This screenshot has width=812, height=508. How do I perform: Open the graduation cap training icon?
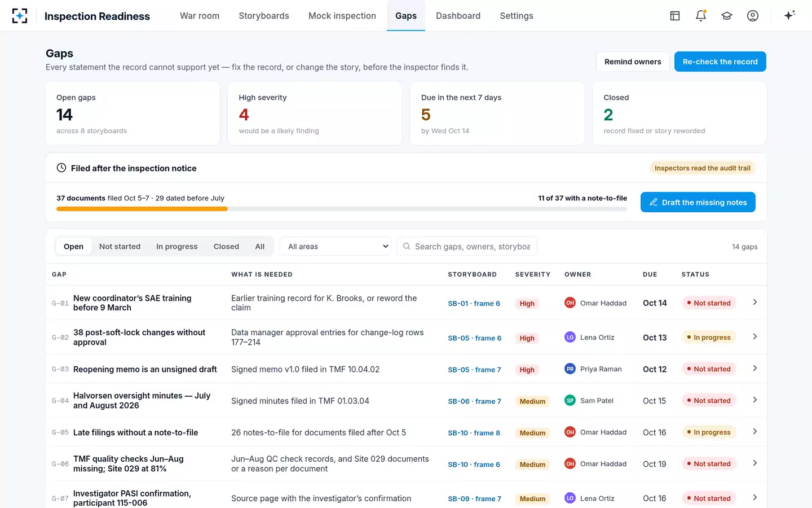coord(727,16)
